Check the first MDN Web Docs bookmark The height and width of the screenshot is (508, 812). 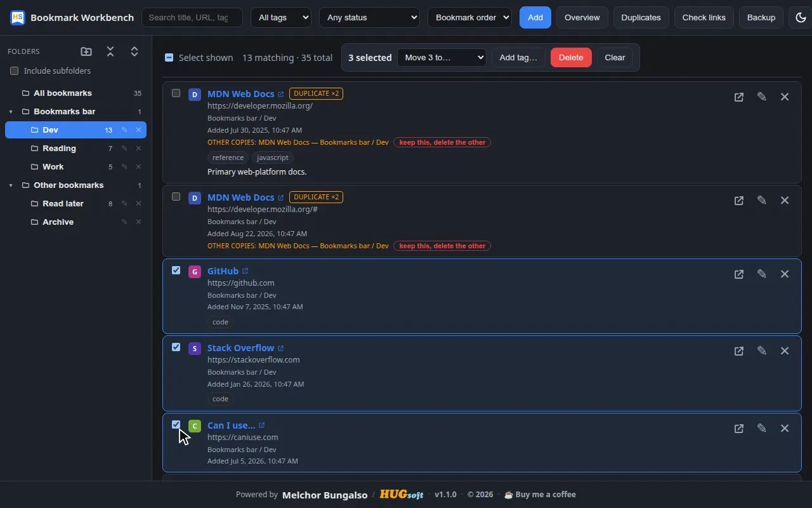point(176,93)
